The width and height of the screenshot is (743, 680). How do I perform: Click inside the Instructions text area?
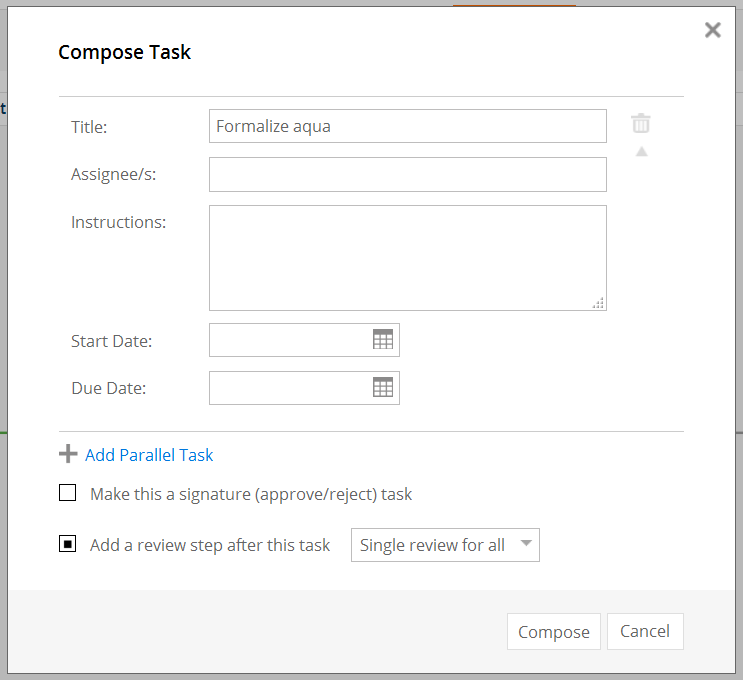[x=408, y=258]
